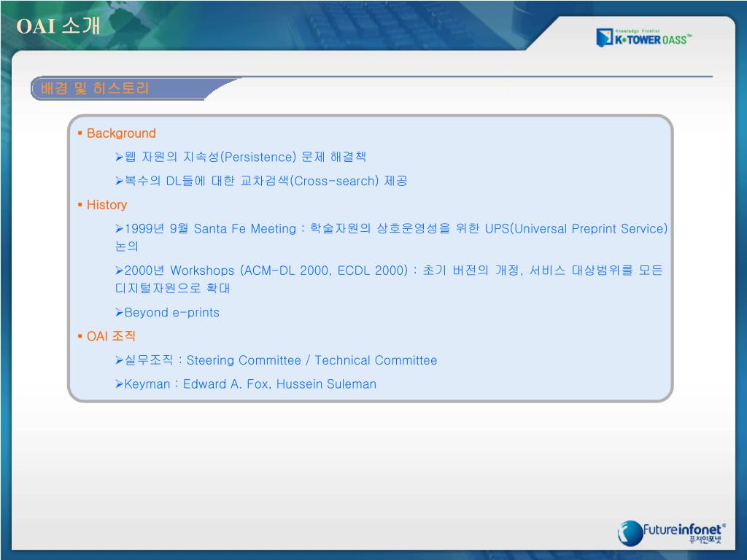Click the '배경 및 히스토리' section header
This screenshot has height=560, width=747.
(x=95, y=88)
